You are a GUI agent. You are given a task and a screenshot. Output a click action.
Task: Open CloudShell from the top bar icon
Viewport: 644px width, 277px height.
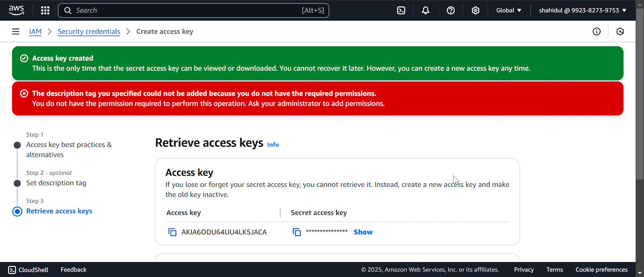[x=401, y=10]
